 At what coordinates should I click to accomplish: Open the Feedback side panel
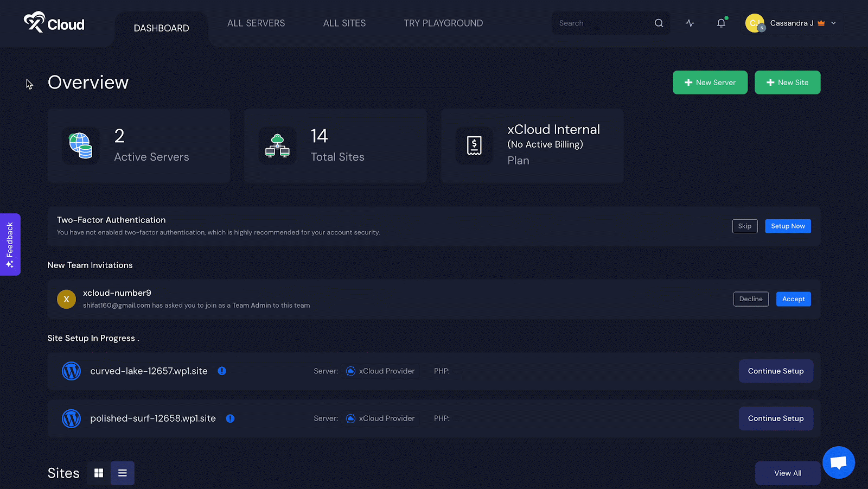click(x=10, y=244)
